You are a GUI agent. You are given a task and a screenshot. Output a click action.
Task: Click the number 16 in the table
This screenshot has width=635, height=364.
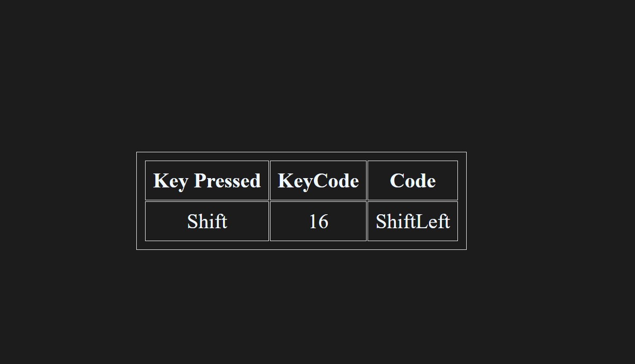point(319,221)
